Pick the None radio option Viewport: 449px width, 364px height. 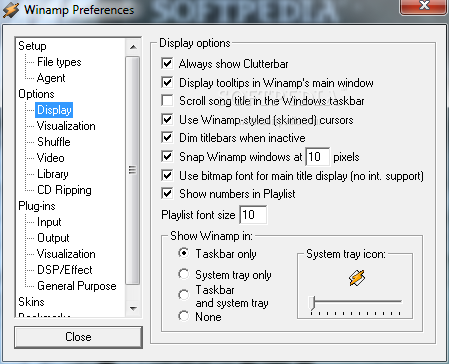tap(183, 316)
